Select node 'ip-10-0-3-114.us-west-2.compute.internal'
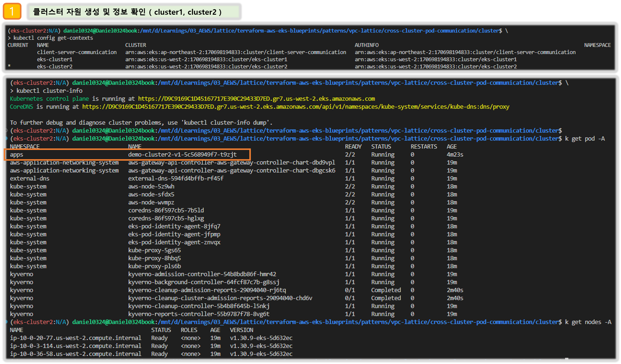Image resolution: width=621 pixels, height=364 pixels. pyautogui.click(x=75, y=346)
